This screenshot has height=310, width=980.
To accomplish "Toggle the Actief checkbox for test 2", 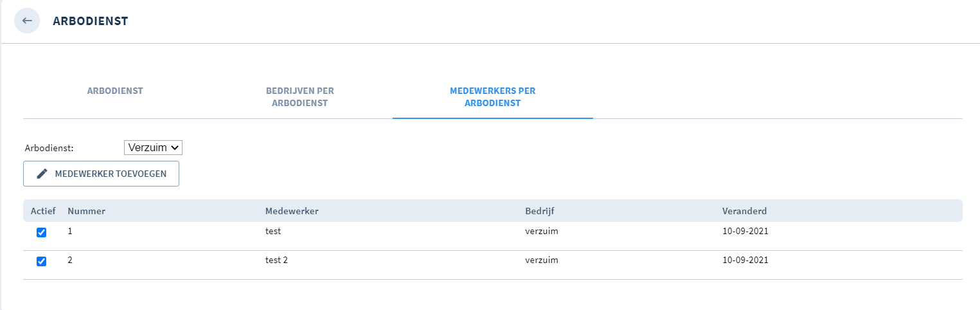I will point(41,261).
